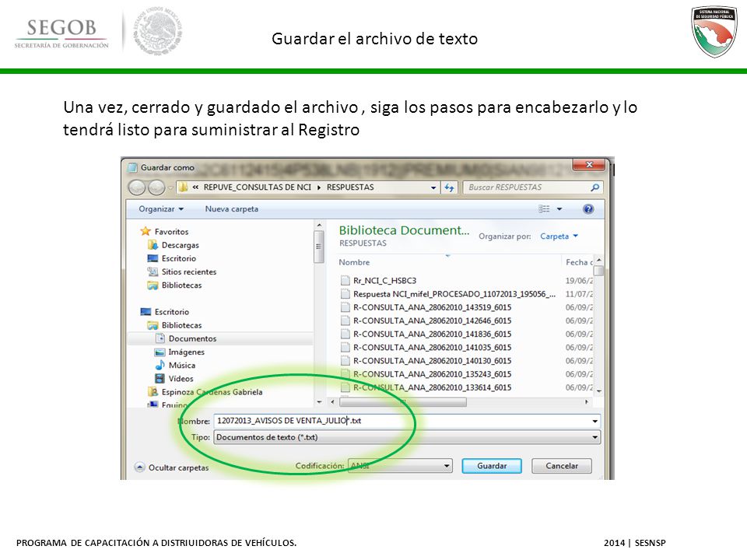Click the refresh icon beside the address bar

[x=449, y=187]
